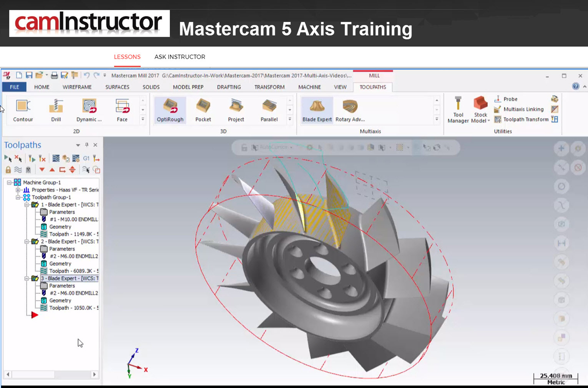Collapse operation 3 - Blade Expert
588x388 pixels.
tap(27, 279)
